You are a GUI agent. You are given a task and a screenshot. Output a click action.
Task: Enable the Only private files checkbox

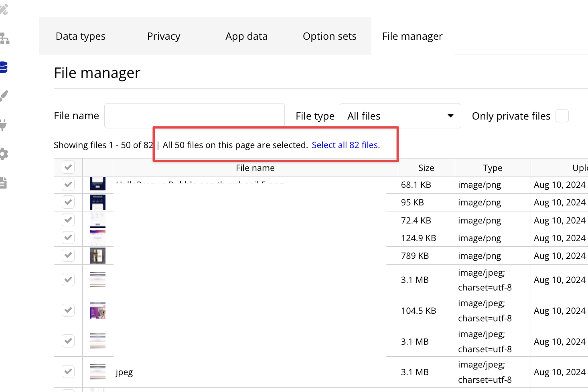tap(562, 116)
